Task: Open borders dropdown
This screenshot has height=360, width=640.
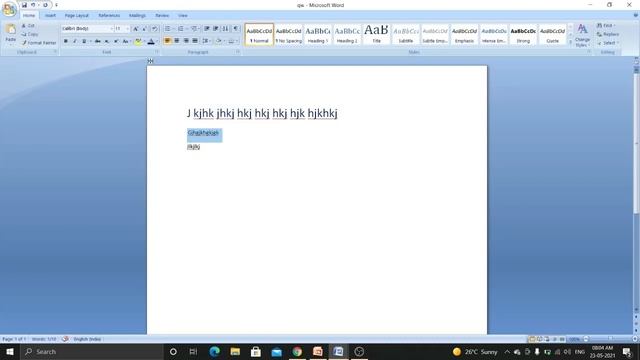Action: pyautogui.click(x=233, y=41)
